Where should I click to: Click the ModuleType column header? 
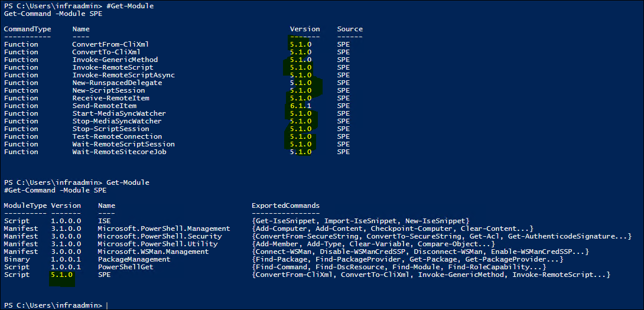[25, 205]
